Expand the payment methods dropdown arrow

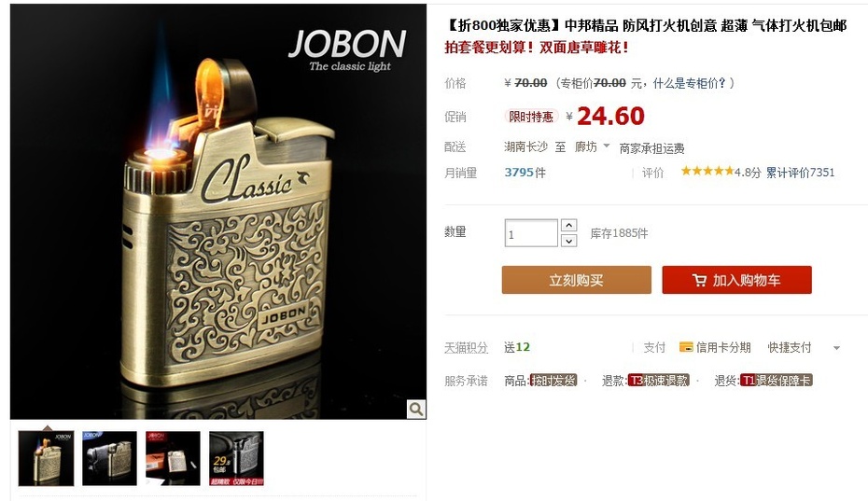click(836, 348)
